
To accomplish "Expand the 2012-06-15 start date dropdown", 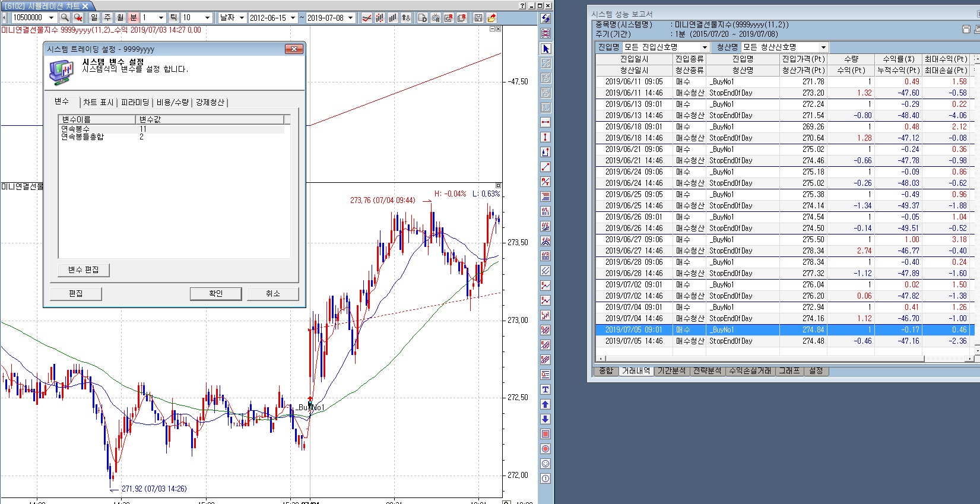I will [x=293, y=18].
